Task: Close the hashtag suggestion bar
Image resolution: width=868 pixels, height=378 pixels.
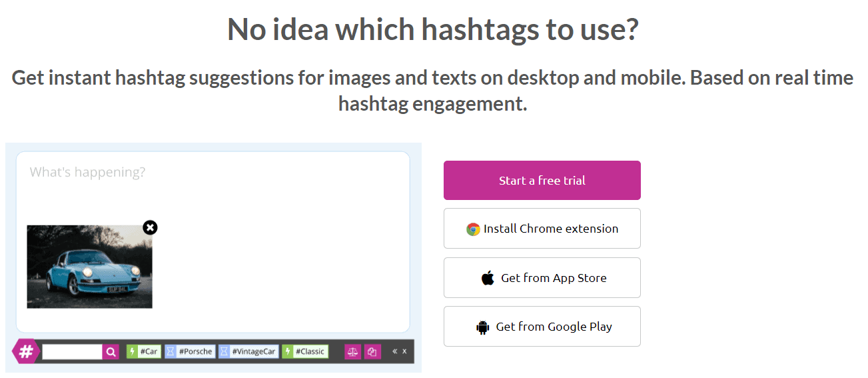Action: coord(404,351)
